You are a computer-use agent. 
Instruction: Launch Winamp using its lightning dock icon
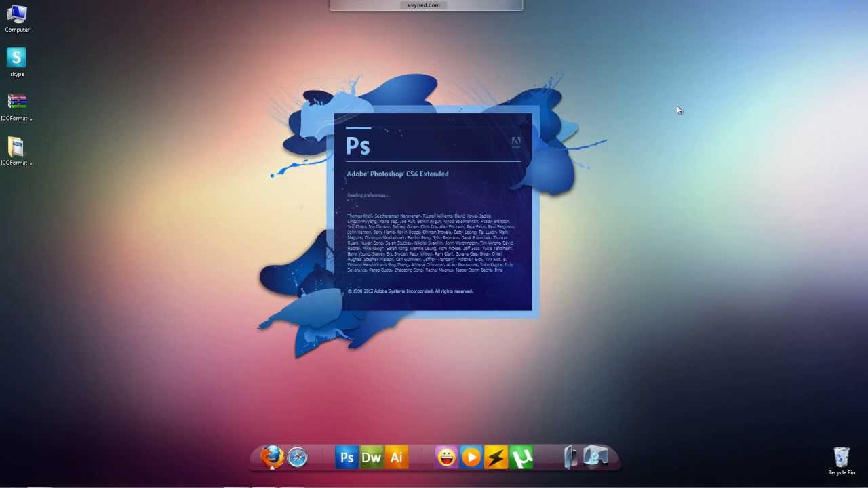tap(496, 457)
